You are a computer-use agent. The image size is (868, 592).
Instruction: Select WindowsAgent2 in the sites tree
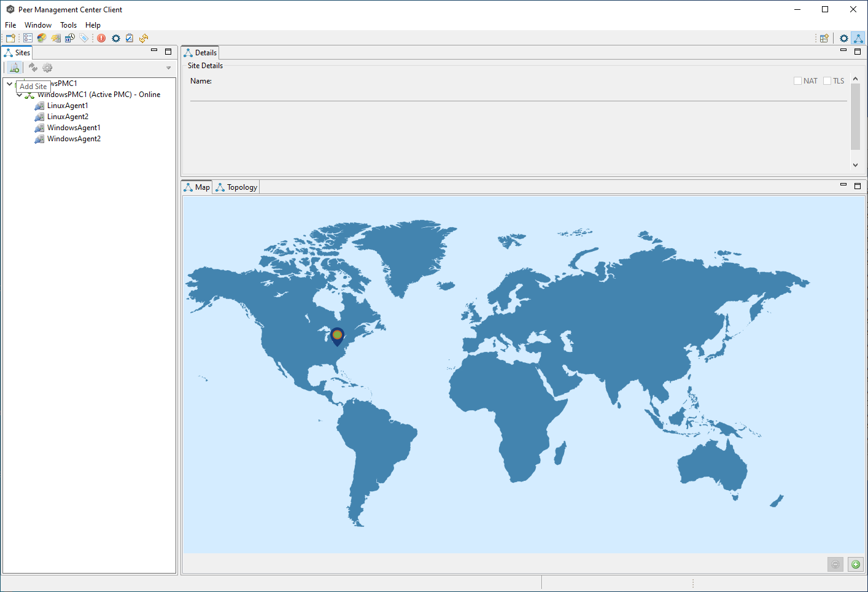[x=74, y=139]
